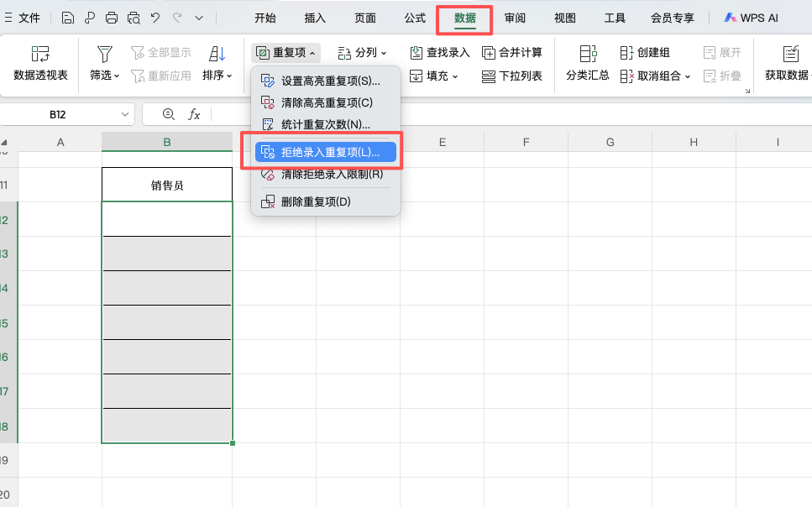
Task: Switch to the 开始 ribbon tab
Action: pos(265,17)
